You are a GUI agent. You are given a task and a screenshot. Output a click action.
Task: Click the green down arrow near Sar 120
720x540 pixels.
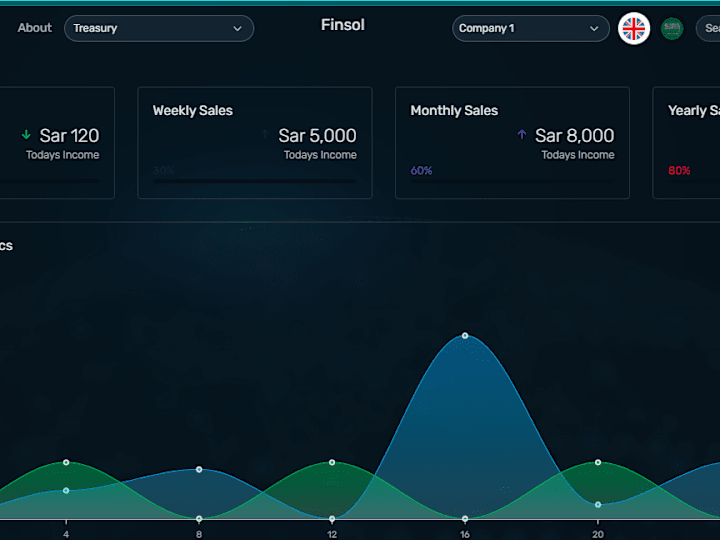point(26,135)
